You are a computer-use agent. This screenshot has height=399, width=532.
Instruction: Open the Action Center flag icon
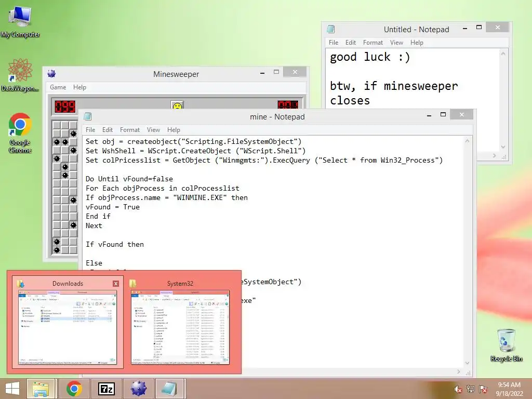(483, 389)
